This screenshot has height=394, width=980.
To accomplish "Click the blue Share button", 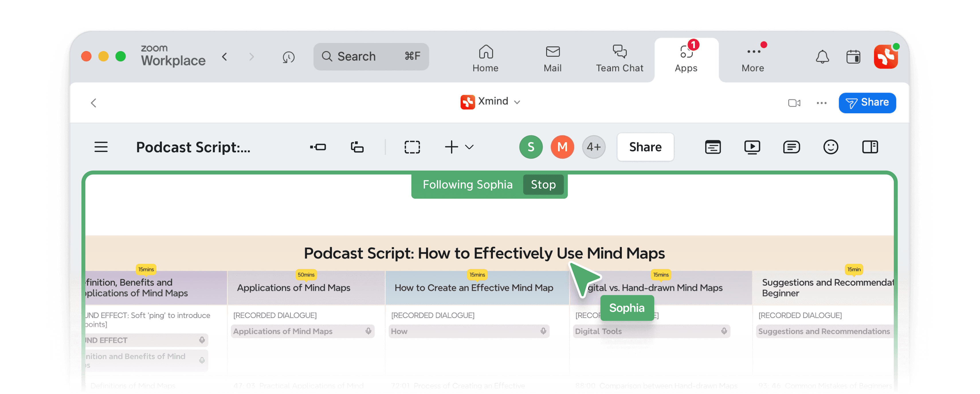I will pyautogui.click(x=867, y=102).
